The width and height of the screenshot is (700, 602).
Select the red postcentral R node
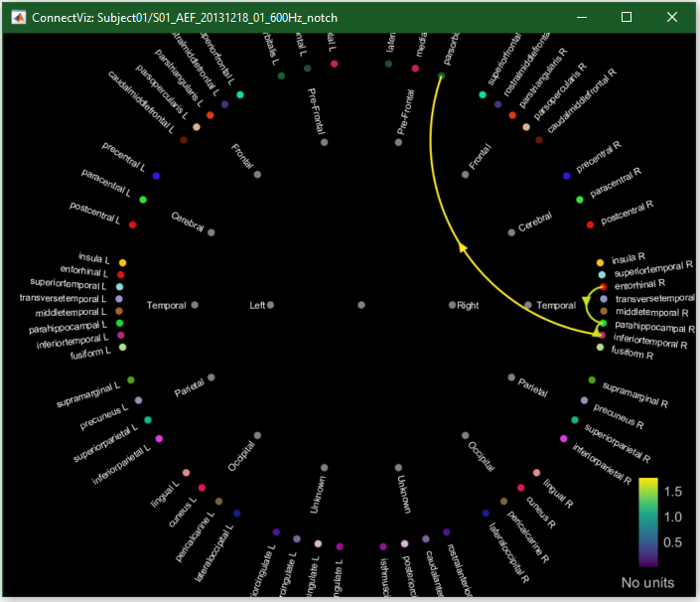(590, 224)
